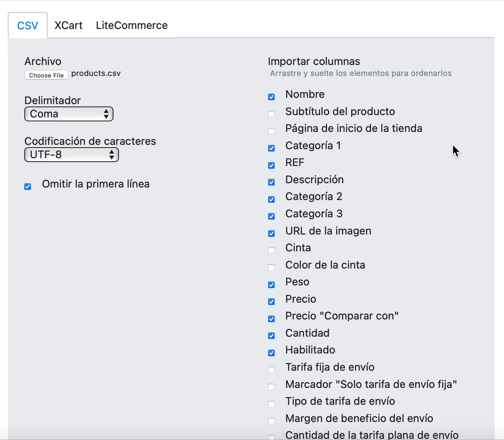
Task: Select the CSV tab
Action: click(x=27, y=25)
